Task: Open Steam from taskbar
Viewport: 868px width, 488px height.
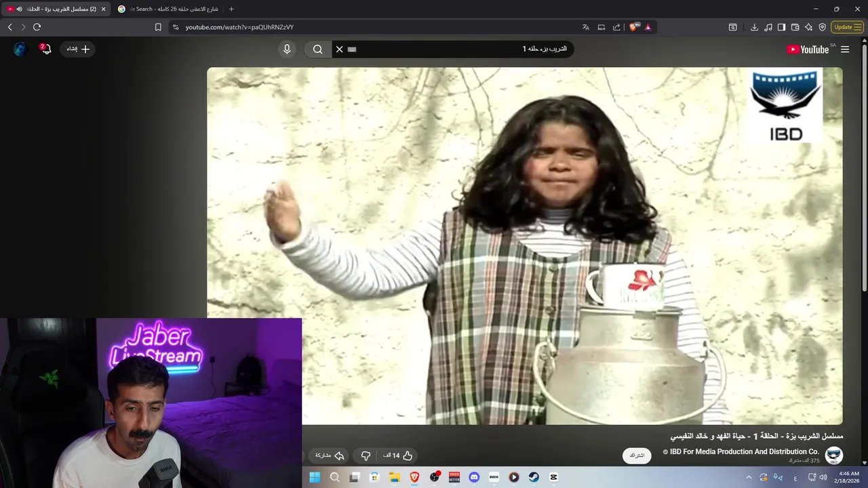Action: 534,477
